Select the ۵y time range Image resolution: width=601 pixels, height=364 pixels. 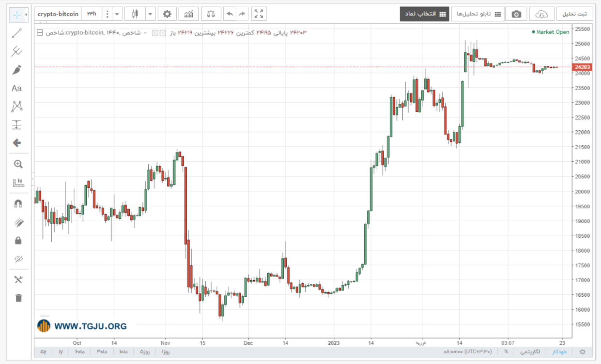43,352
